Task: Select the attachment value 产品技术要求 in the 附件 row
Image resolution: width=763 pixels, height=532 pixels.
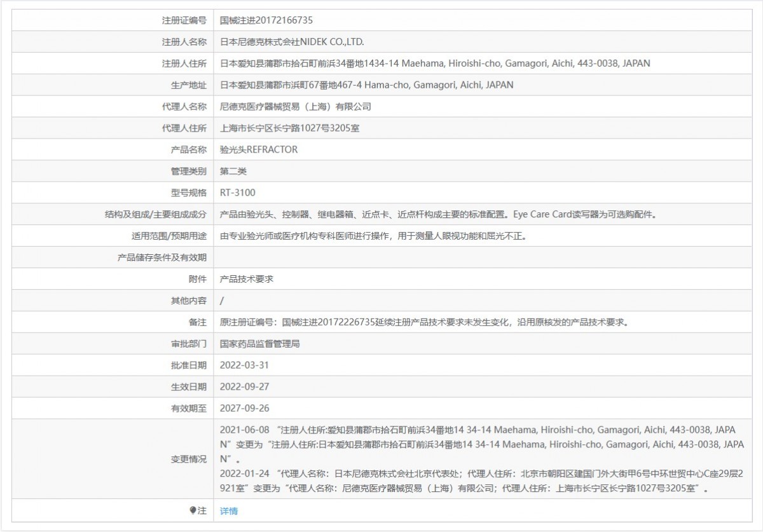Action: pos(247,280)
